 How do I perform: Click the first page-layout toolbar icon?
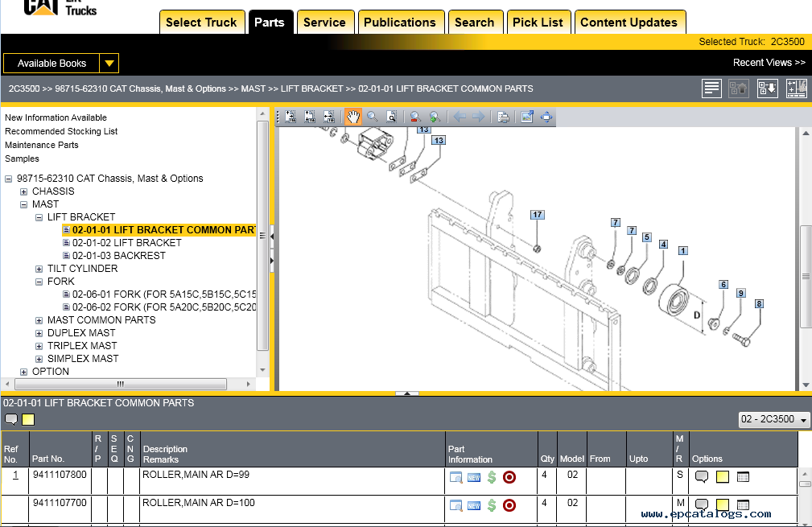tap(291, 117)
